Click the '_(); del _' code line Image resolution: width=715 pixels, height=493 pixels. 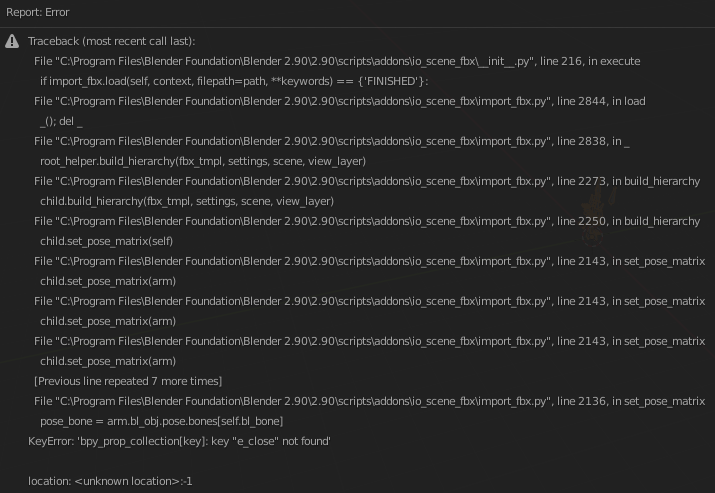pos(61,122)
